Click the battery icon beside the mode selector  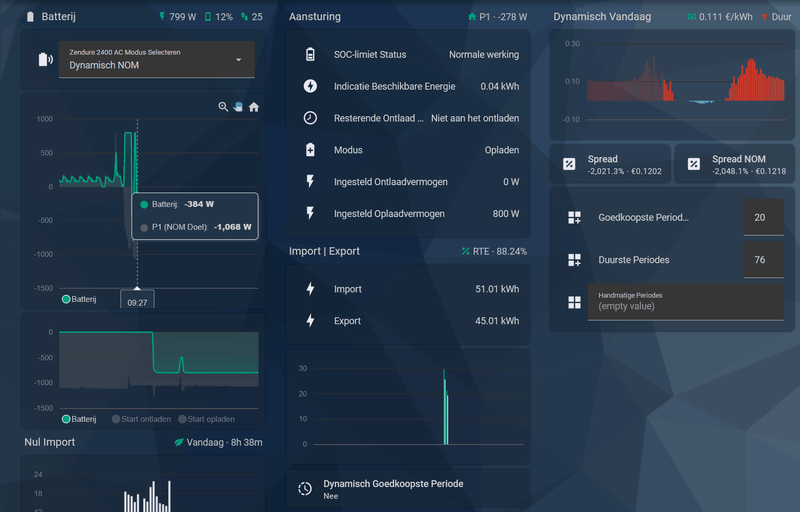click(x=45, y=60)
